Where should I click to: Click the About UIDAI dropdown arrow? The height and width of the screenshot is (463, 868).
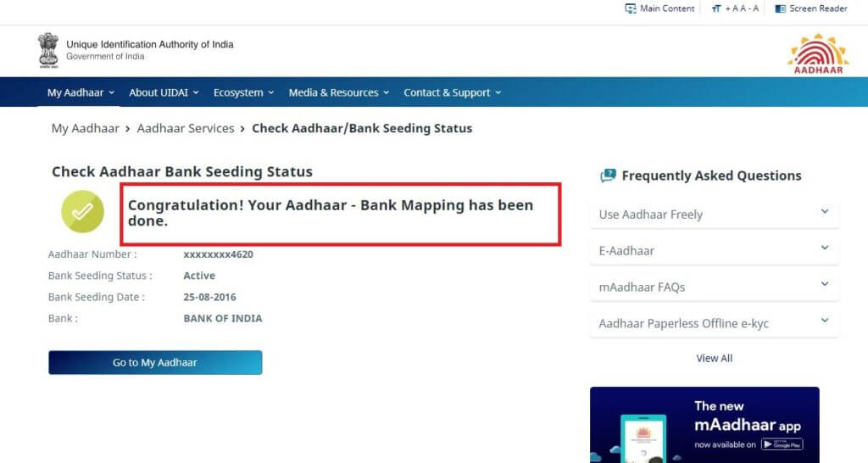196,92
